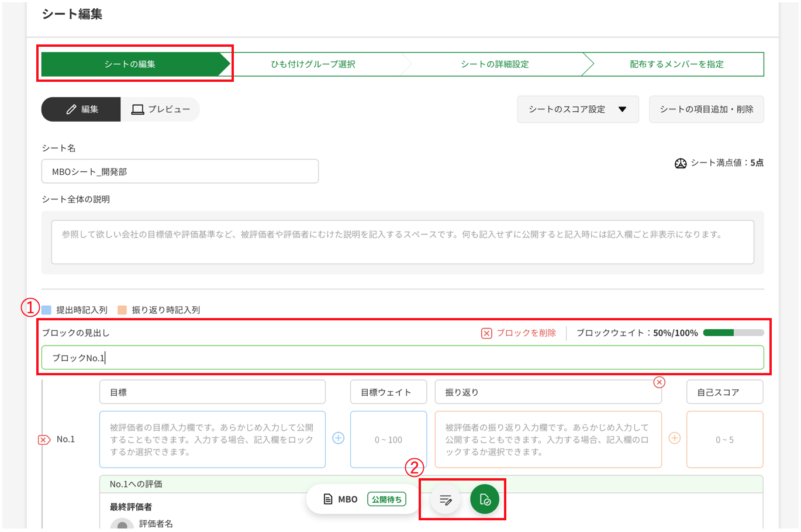Image resolution: width=801 pixels, height=532 pixels.
Task: Click the 評価者名 avatar icon
Action: [x=122, y=524]
